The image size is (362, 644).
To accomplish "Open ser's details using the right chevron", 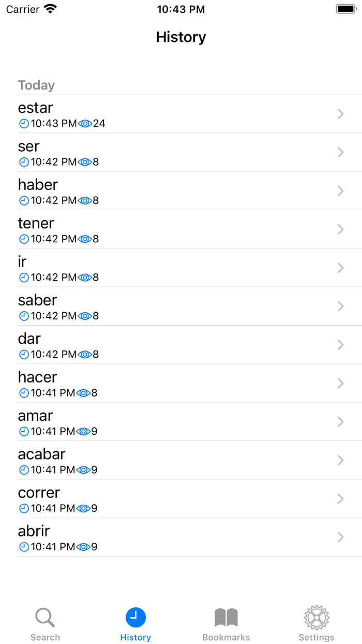I will coord(340,152).
